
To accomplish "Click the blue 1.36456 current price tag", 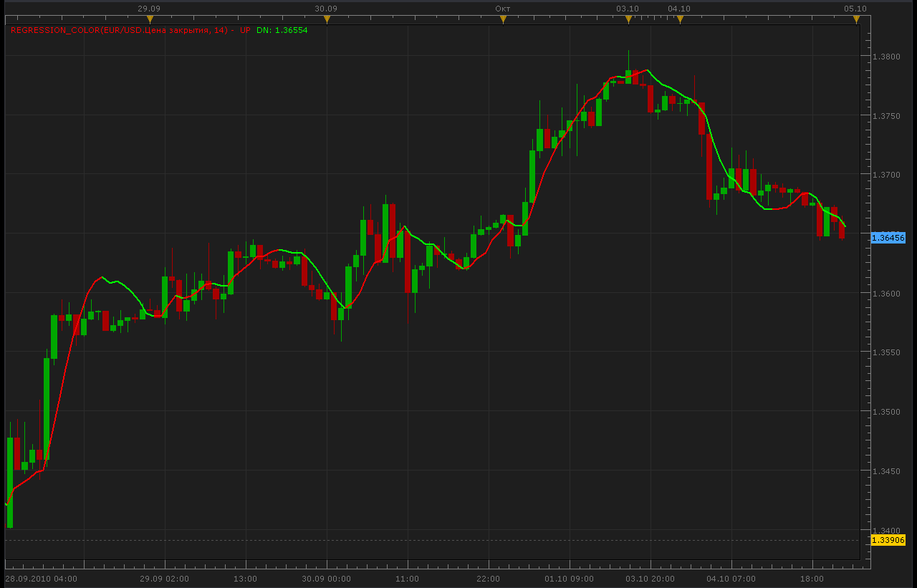I will coord(888,238).
